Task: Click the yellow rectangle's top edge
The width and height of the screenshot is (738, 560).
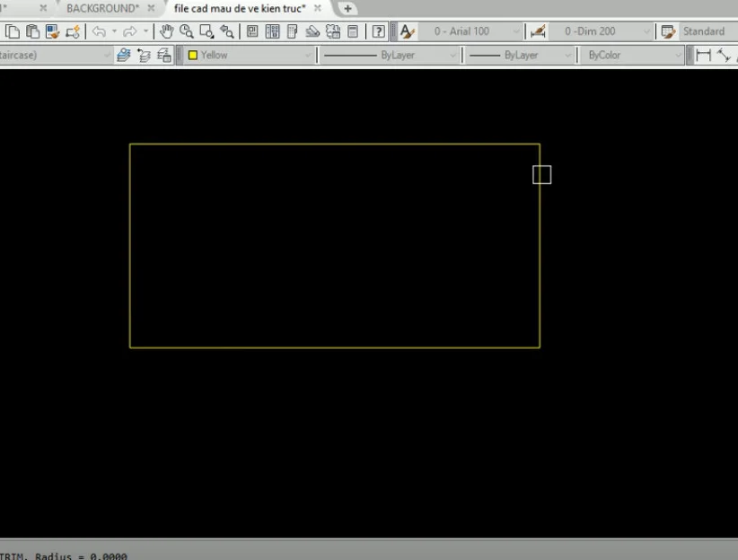Action: (x=335, y=144)
